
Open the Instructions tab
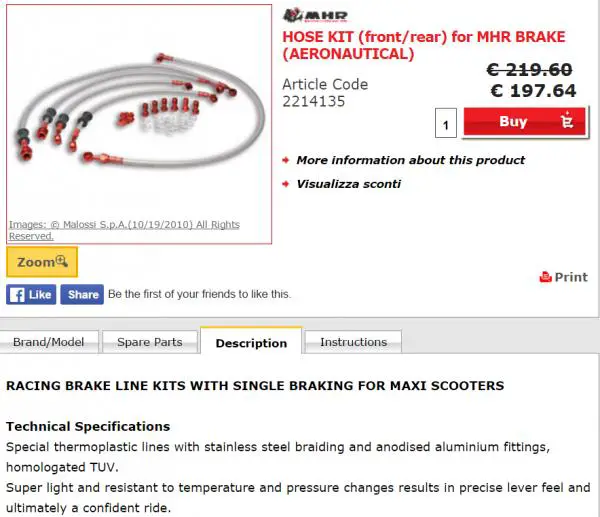point(354,342)
